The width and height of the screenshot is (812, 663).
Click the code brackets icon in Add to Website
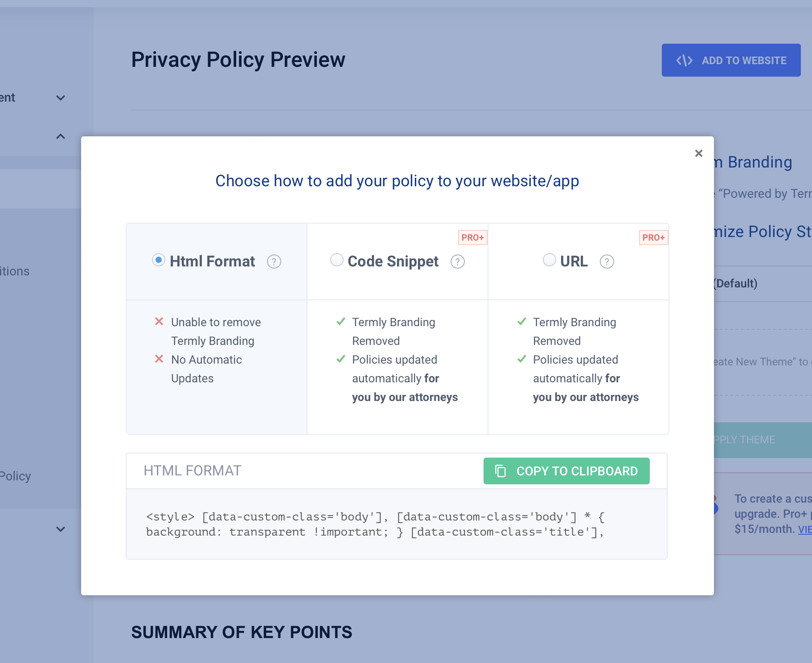point(685,60)
